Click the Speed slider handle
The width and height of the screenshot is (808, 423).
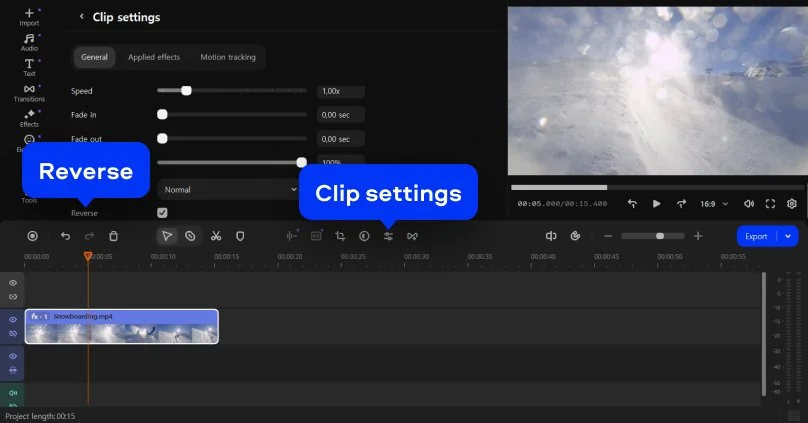(x=186, y=91)
